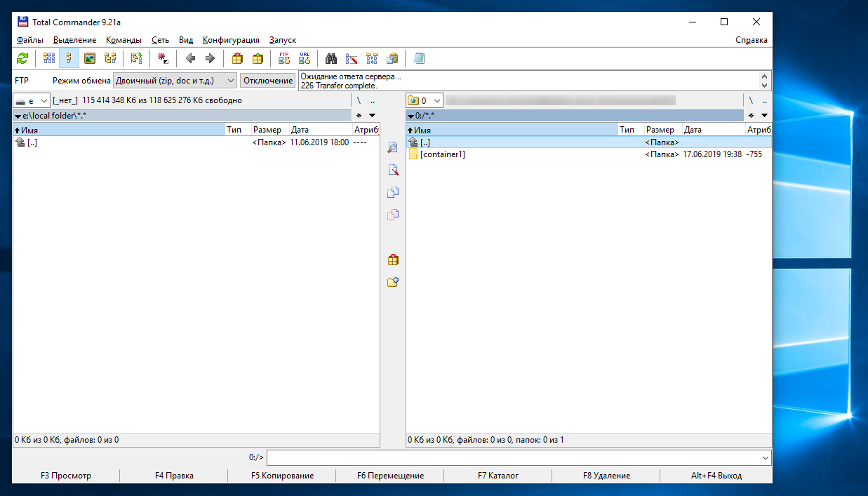868x496 pixels.
Task: Open the Справка help menu
Action: click(x=752, y=40)
